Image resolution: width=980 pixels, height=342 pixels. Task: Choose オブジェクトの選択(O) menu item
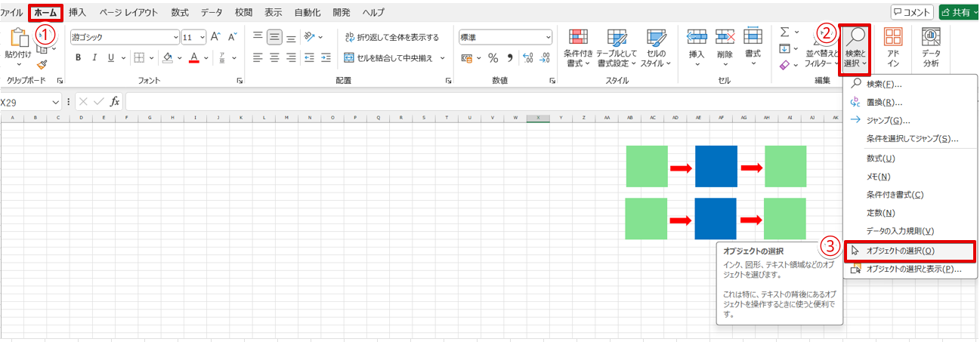pyautogui.click(x=910, y=251)
